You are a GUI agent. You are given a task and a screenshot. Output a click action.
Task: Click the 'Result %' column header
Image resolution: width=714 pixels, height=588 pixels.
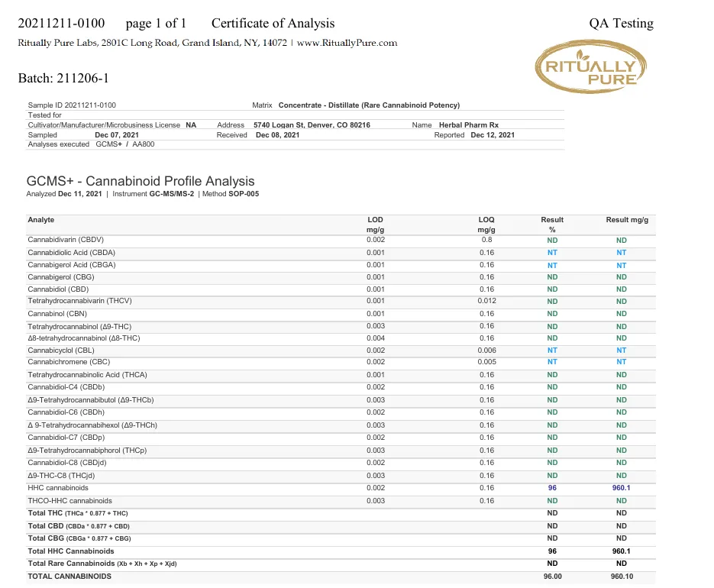coord(552,225)
